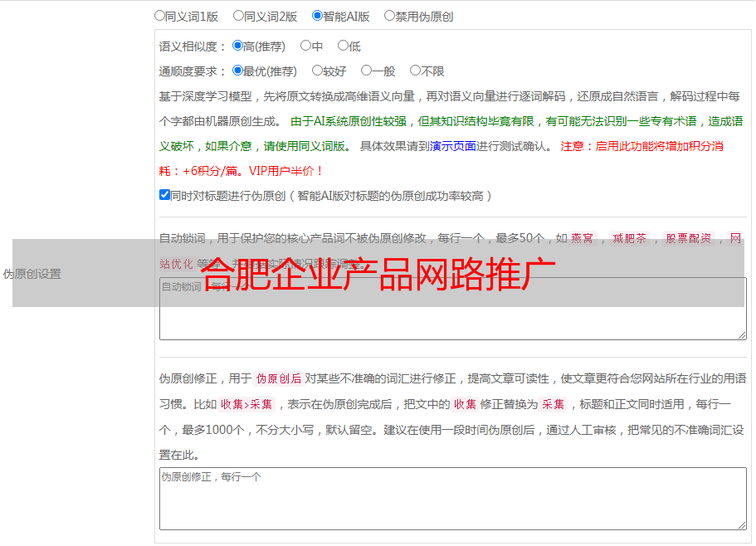
Task: Click the 通顺度要求 label
Action: click(x=193, y=72)
